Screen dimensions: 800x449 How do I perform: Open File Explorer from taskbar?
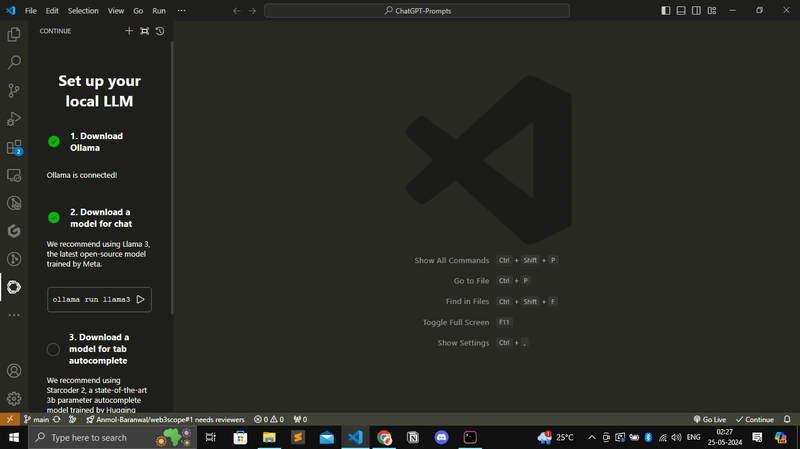(x=269, y=437)
